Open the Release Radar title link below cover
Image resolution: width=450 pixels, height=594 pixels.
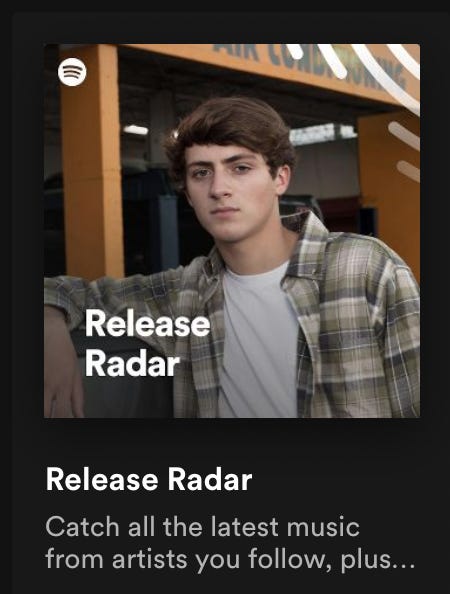[149, 480]
